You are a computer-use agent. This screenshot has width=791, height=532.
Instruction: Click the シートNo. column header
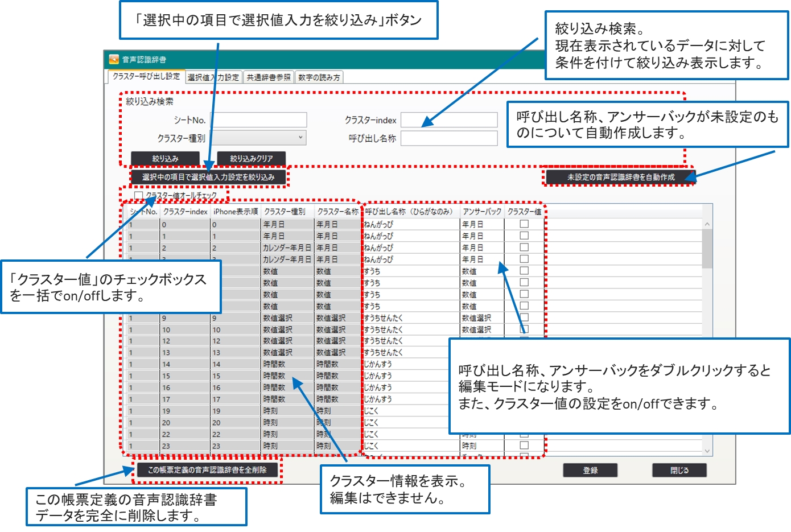[143, 212]
